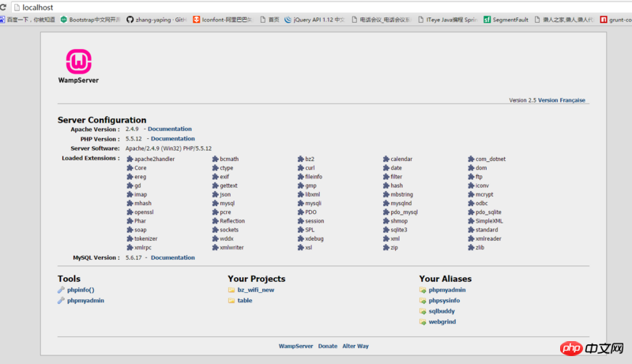Image resolution: width=632 pixels, height=364 pixels.
Task: Click the WampServer logo icon
Action: point(78,62)
